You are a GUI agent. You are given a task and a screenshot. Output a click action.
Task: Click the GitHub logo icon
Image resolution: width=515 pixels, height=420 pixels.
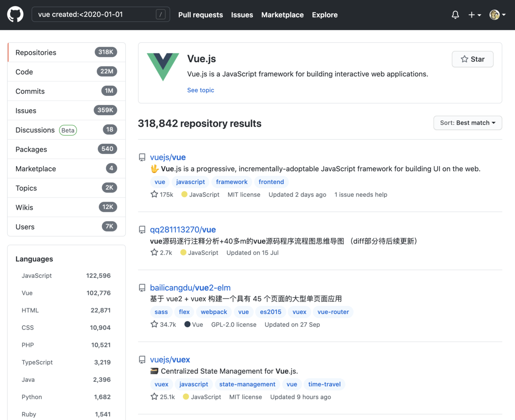pyautogui.click(x=15, y=15)
